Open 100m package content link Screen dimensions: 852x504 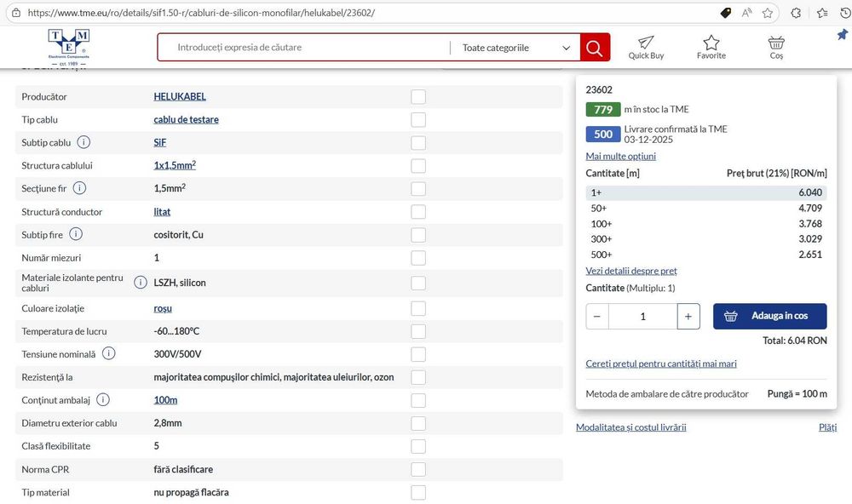tap(165, 400)
